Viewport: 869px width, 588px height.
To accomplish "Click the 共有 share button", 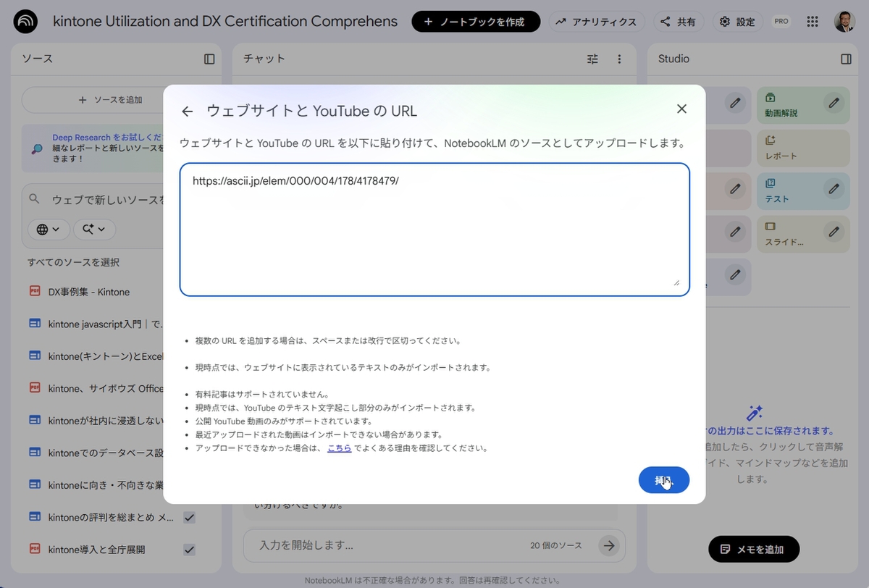I will pos(679,22).
